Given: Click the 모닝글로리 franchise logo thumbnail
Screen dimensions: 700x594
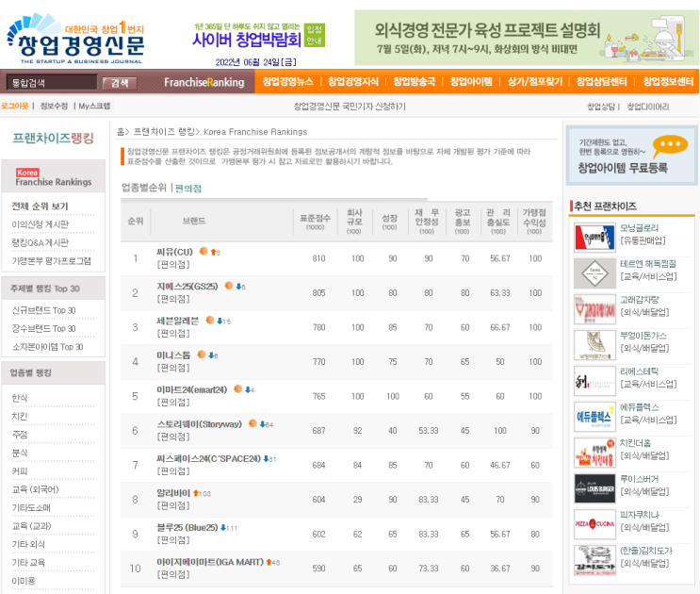Looking at the screenshot, I should (x=594, y=238).
